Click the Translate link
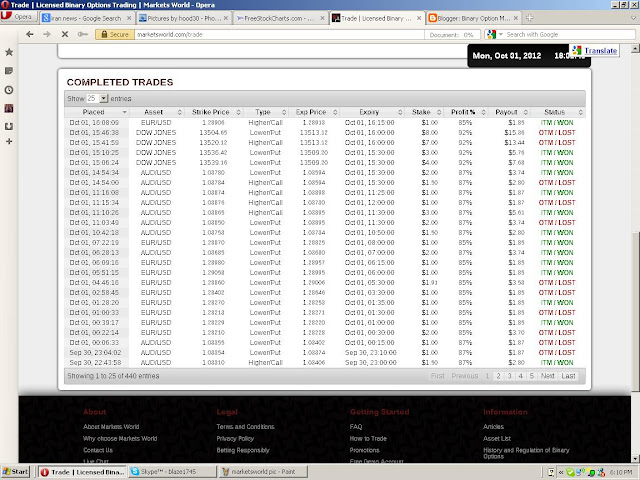640x480 pixels. click(600, 51)
